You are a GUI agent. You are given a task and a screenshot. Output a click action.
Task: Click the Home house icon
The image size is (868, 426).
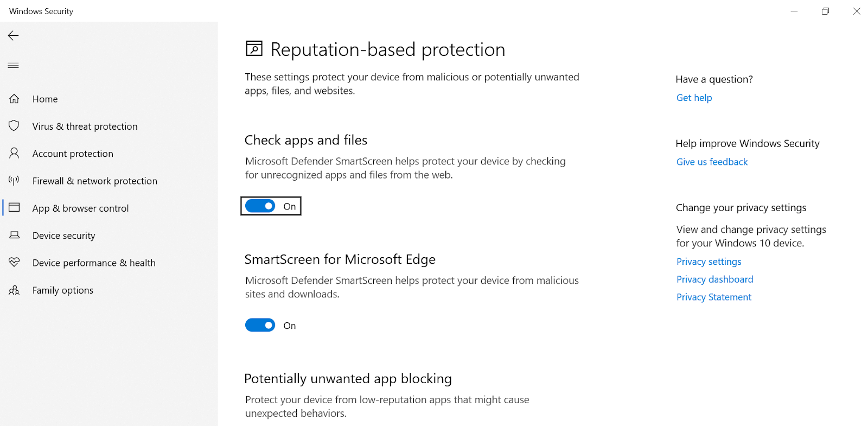pos(14,99)
